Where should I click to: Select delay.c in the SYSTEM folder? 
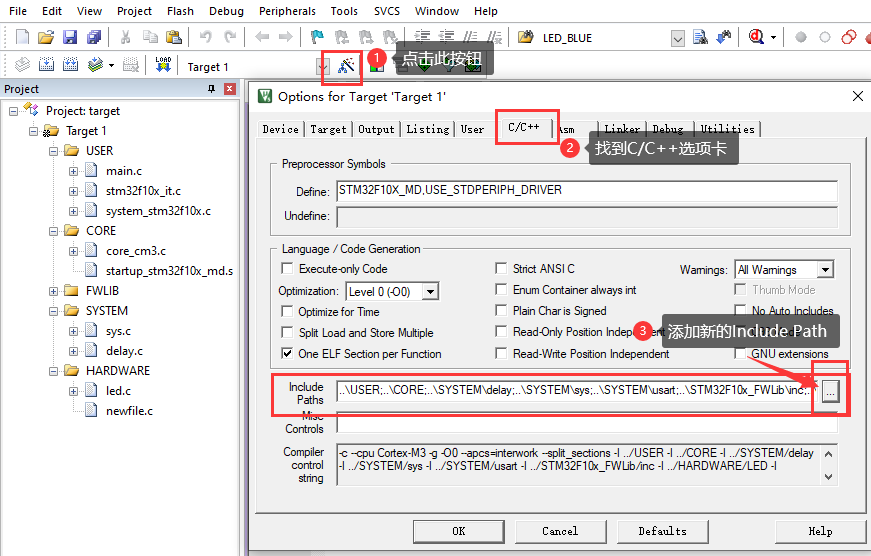(124, 351)
